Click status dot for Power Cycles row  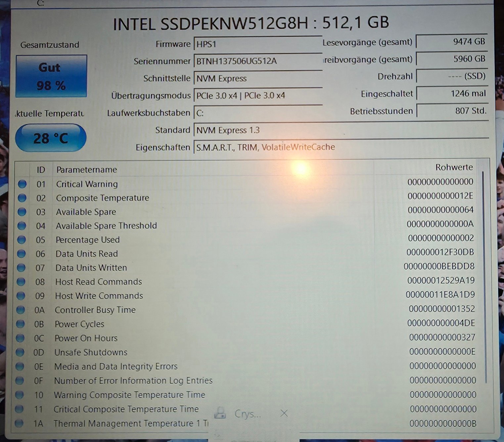[x=21, y=324]
